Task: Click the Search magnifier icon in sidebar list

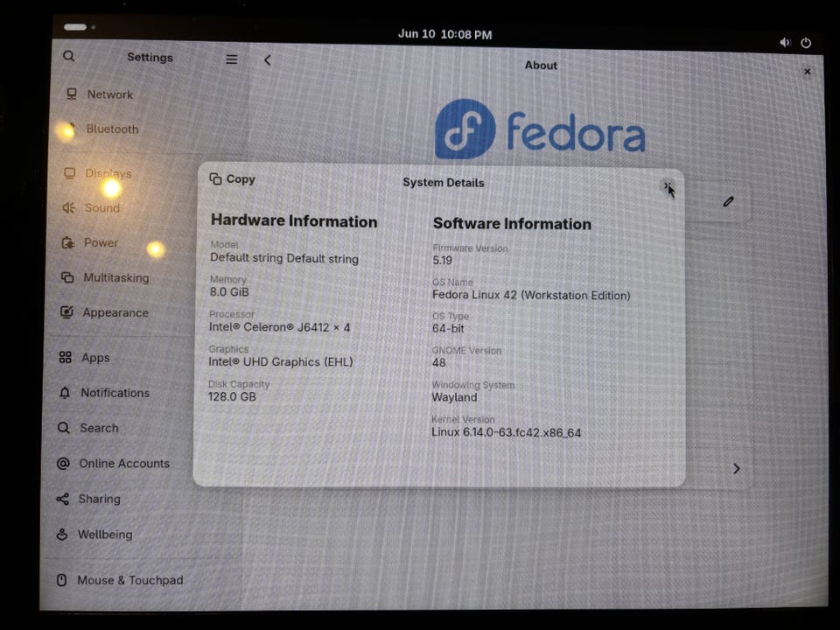Action: pyautogui.click(x=64, y=428)
